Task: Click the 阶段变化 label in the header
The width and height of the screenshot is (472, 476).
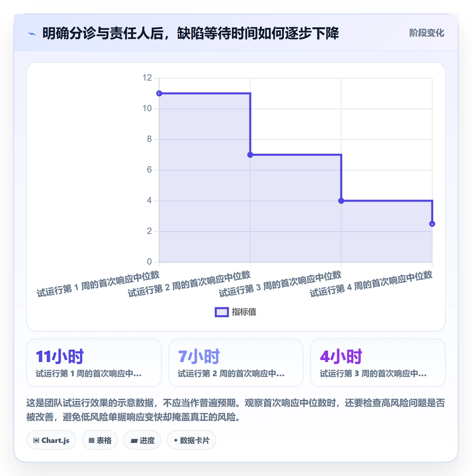Action: pos(426,33)
